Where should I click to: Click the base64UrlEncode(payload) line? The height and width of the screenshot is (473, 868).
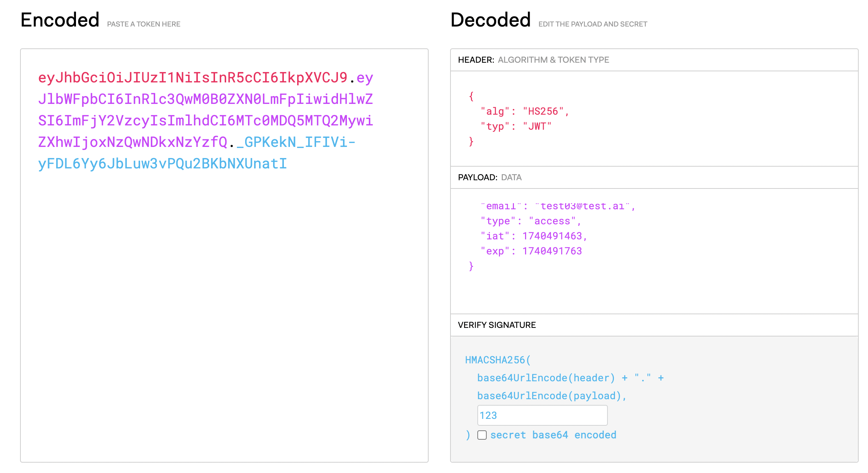click(551, 396)
